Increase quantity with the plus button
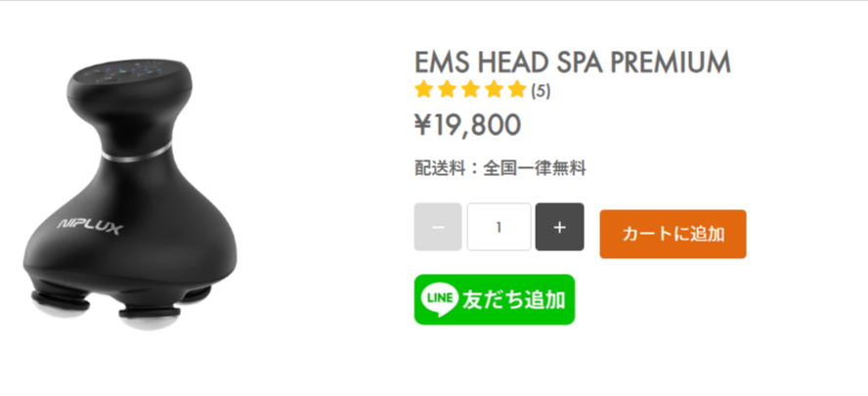Viewport: 868px width, 396px height. pyautogui.click(x=560, y=227)
